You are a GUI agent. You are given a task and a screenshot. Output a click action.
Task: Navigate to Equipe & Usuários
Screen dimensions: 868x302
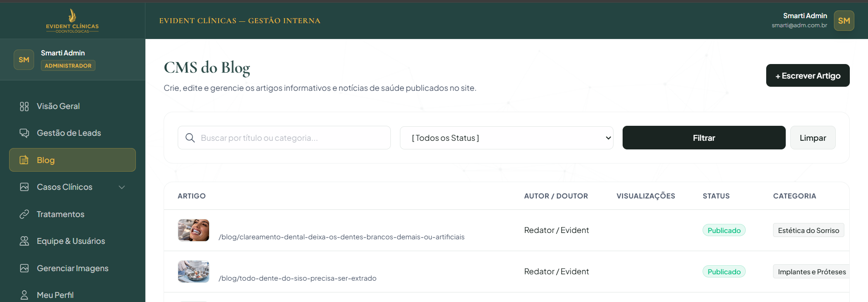pyautogui.click(x=72, y=241)
